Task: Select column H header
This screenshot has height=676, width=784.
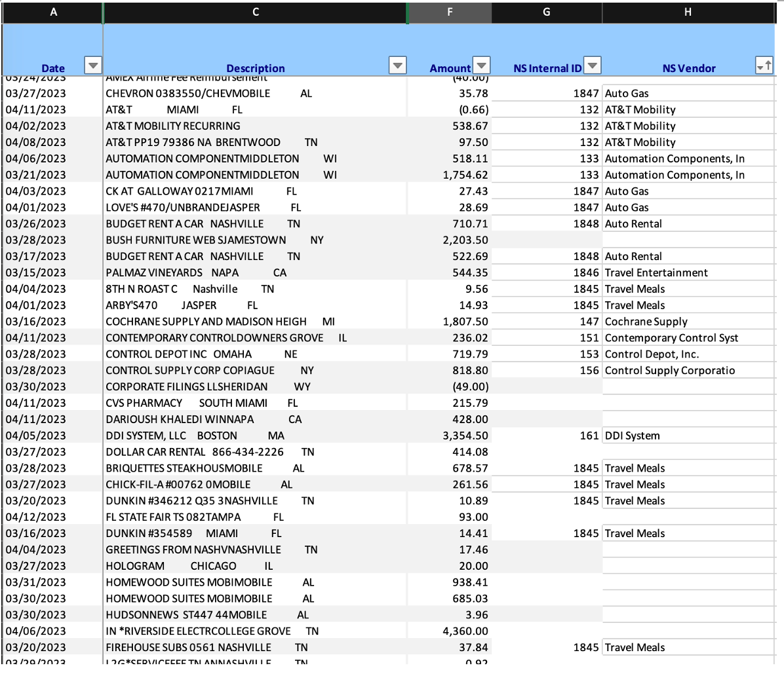Action: coord(688,12)
